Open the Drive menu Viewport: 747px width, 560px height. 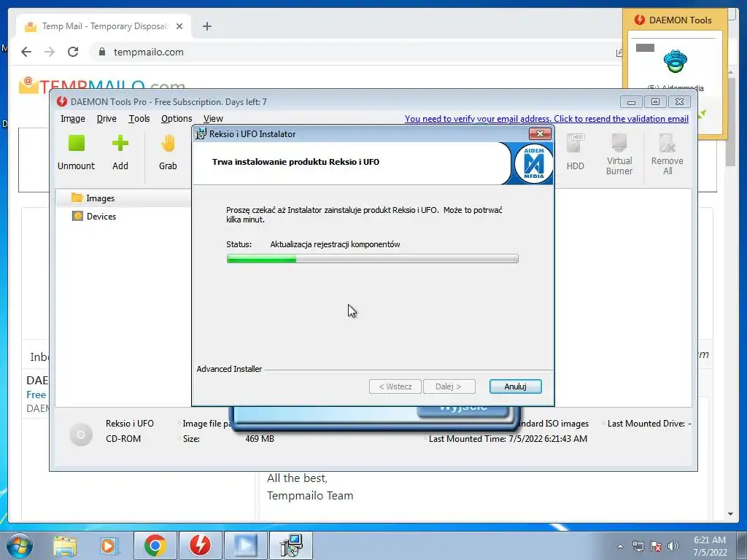coord(107,119)
